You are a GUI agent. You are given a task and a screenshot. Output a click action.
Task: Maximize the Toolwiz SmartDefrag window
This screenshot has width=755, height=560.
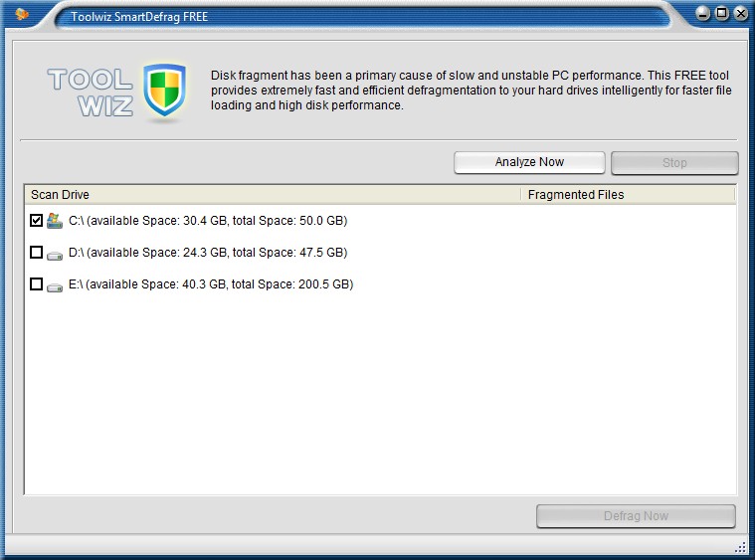(x=722, y=14)
